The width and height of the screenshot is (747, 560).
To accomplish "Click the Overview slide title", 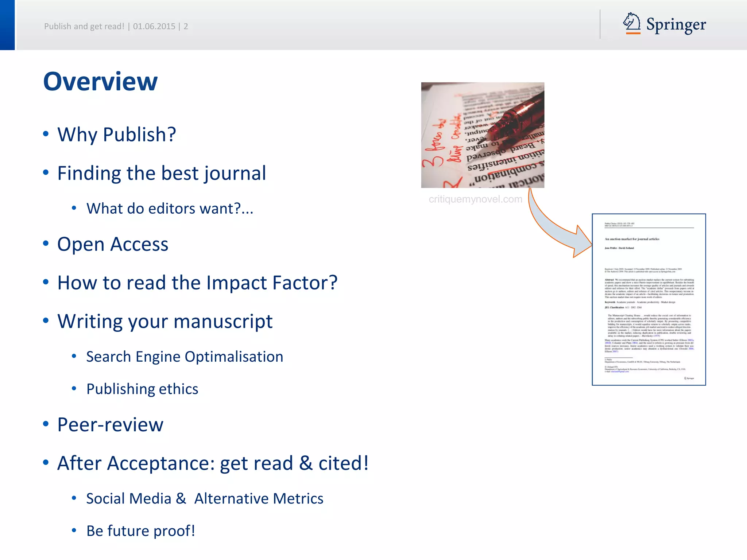I will pos(100,81).
